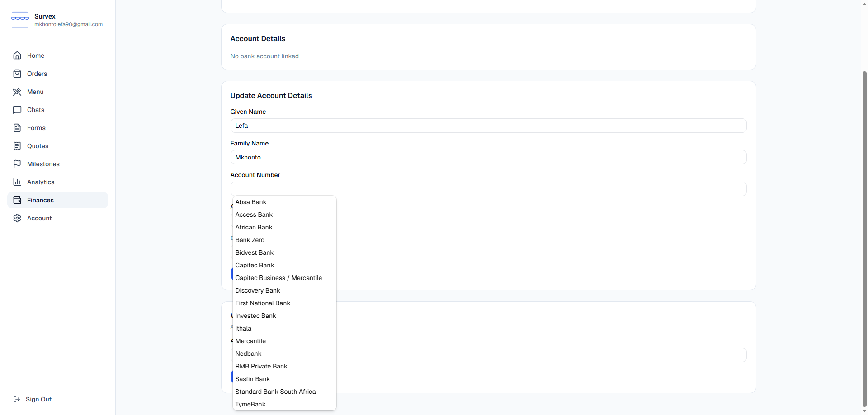Click the Survex logo icon
This screenshot has height=415, width=868.
coord(20,20)
